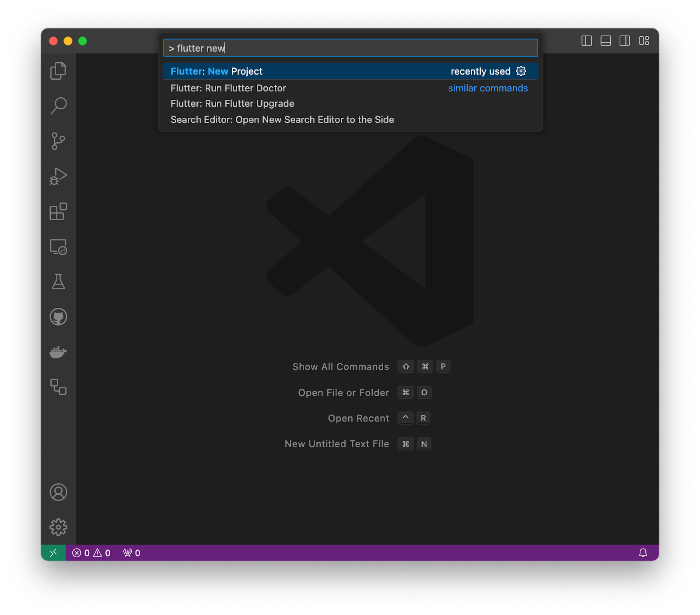Click the Show All Commands link
700x615 pixels.
point(341,366)
